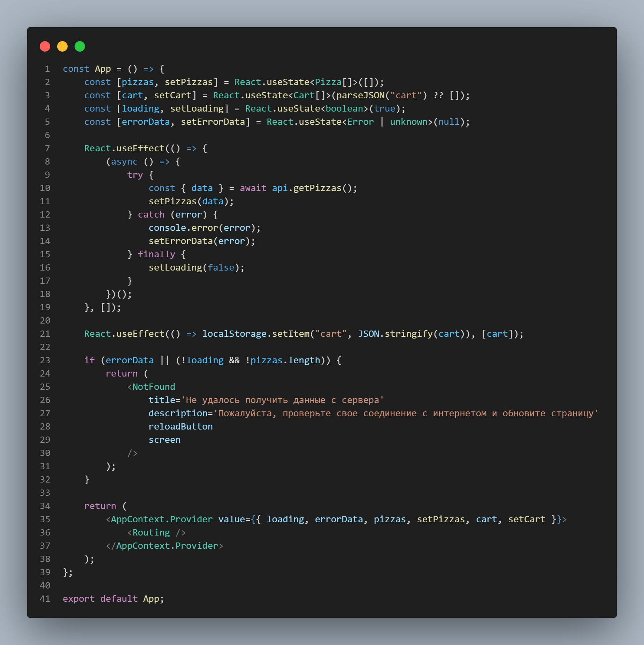
Task: Click the 'value' attribute on line 35
Action: (x=232, y=519)
